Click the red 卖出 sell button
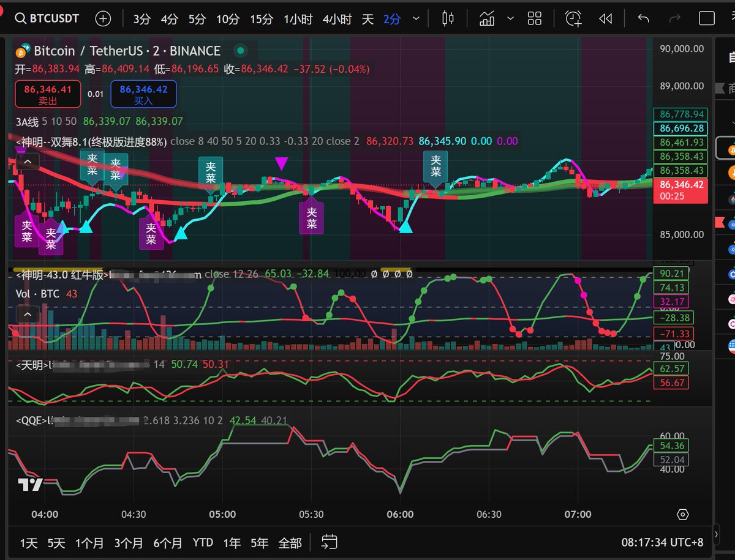 click(x=48, y=94)
